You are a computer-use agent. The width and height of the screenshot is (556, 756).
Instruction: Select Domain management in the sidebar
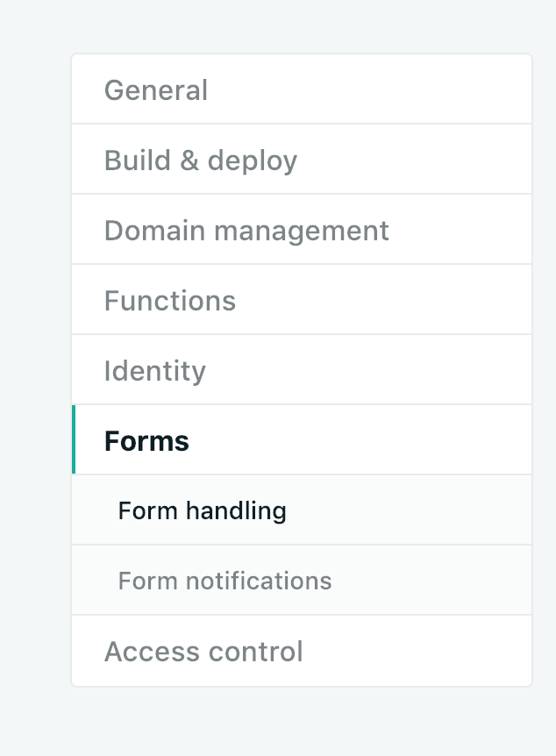(x=302, y=230)
